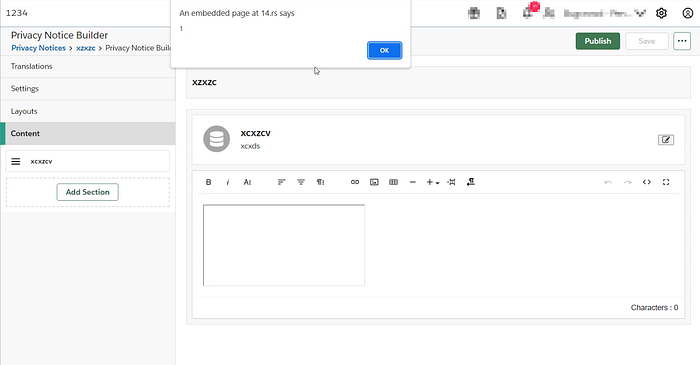The image size is (700, 365).
Task: Switch to the Layouts tab
Action: pyautogui.click(x=88, y=111)
